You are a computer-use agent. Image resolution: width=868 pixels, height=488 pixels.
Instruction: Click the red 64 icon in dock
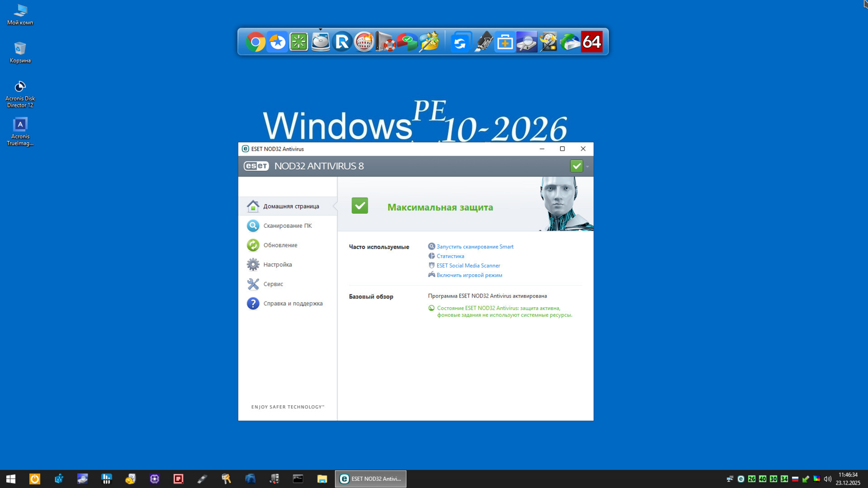pyautogui.click(x=591, y=42)
